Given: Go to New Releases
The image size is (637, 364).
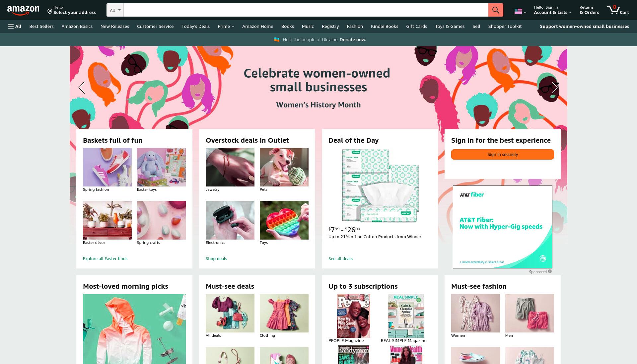Looking at the screenshot, I should (x=115, y=26).
